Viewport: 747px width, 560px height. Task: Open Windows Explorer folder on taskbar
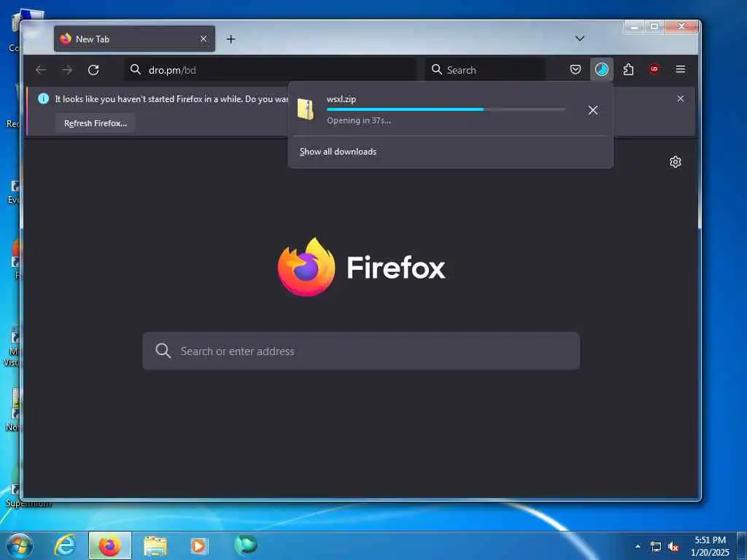click(155, 546)
